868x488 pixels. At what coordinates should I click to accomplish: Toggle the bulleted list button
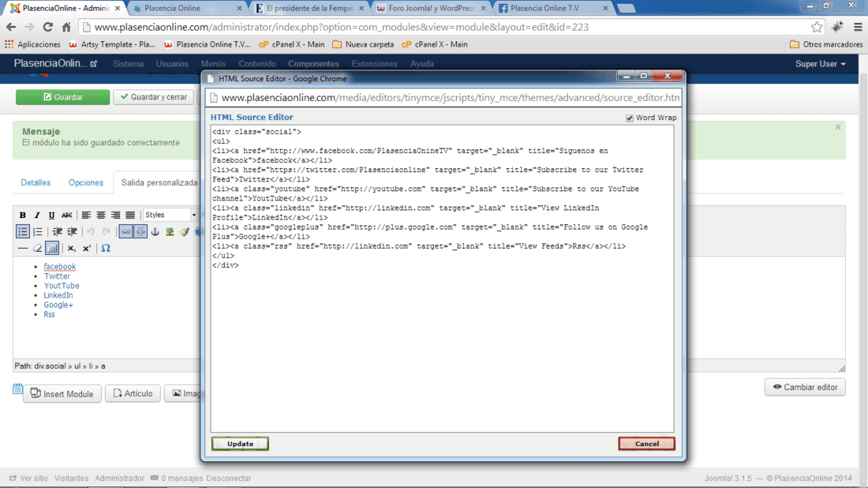point(23,231)
